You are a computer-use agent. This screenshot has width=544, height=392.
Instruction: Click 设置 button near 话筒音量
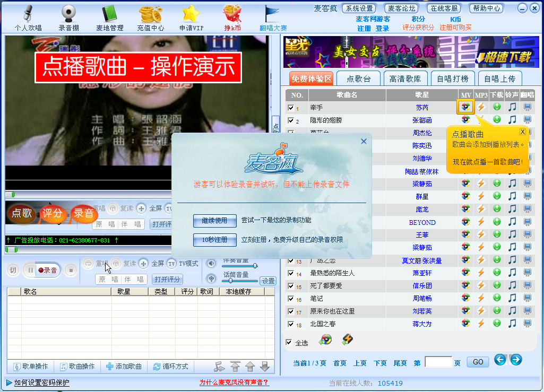(x=268, y=281)
